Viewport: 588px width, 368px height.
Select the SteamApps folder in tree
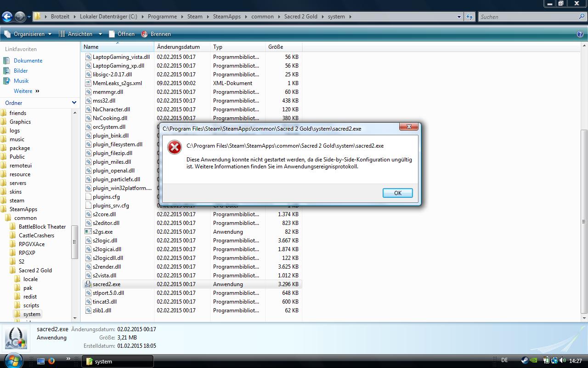(x=23, y=209)
